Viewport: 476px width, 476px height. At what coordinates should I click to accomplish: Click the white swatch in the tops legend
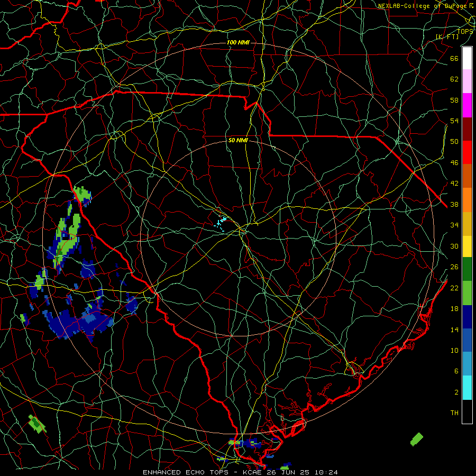(467, 58)
